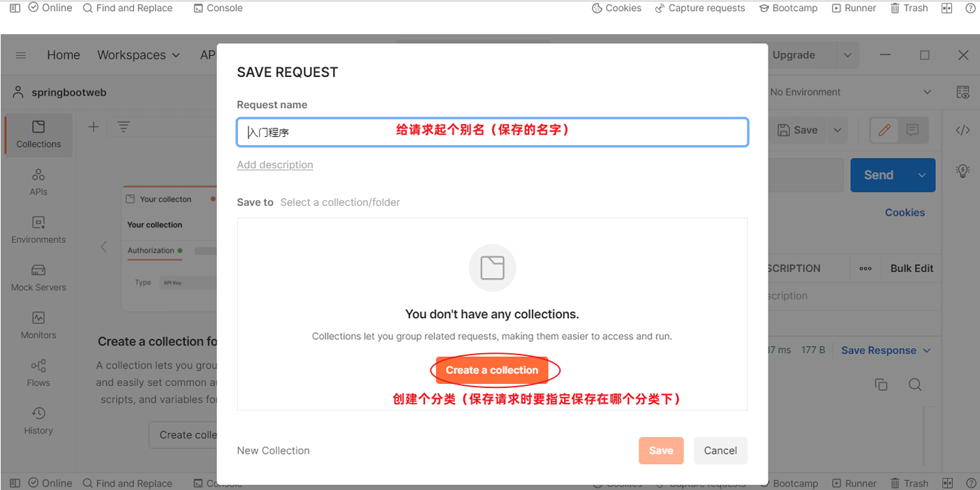Select Collections in the left sidebar
Image resolution: width=980 pixels, height=490 pixels.
[38, 135]
